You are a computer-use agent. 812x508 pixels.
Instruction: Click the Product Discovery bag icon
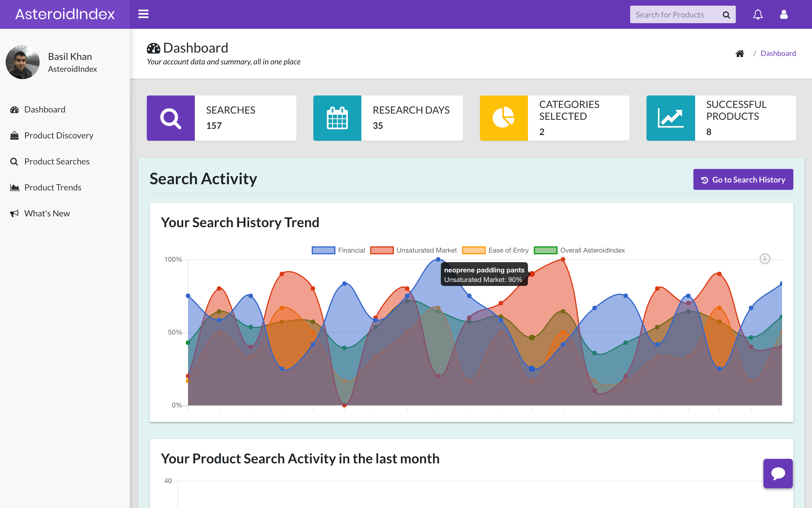click(14, 135)
